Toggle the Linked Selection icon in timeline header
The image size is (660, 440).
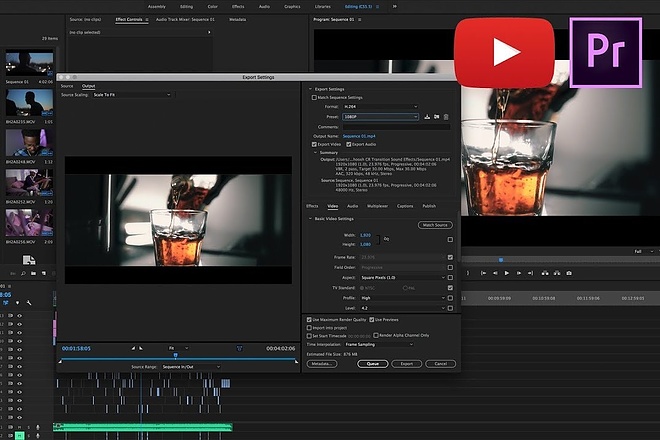[x=6, y=303]
